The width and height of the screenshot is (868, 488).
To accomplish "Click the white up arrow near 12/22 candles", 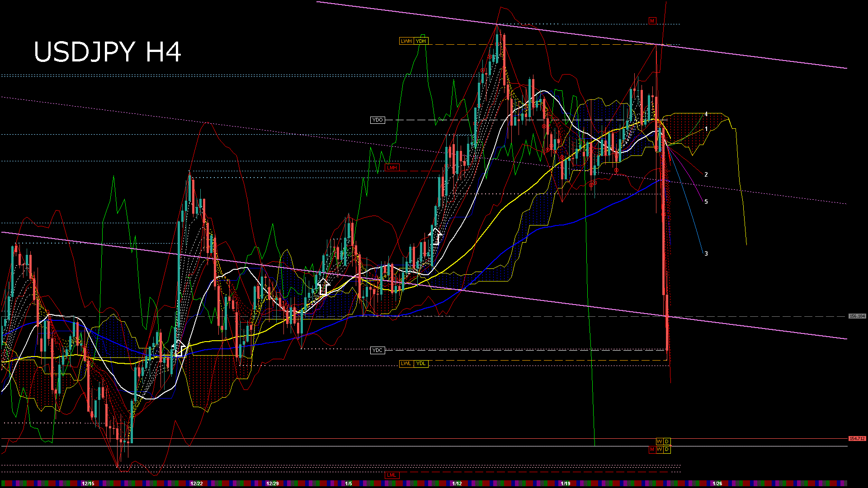I will [179, 348].
